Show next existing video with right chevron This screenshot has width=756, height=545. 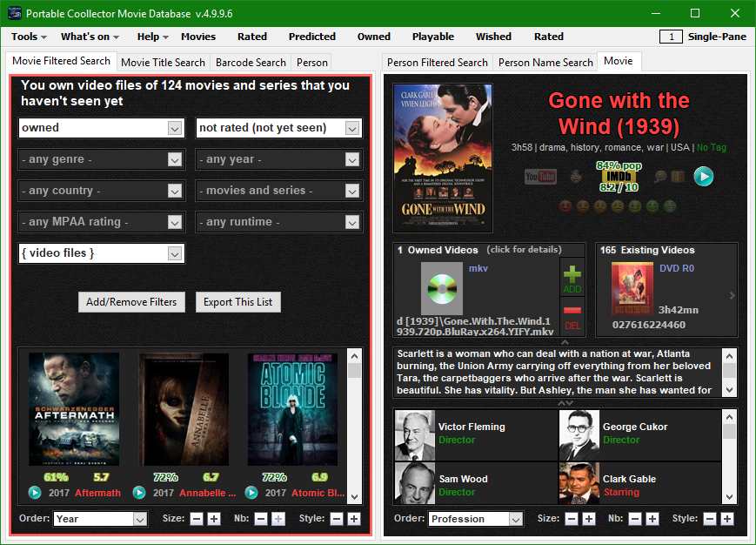pyautogui.click(x=732, y=295)
